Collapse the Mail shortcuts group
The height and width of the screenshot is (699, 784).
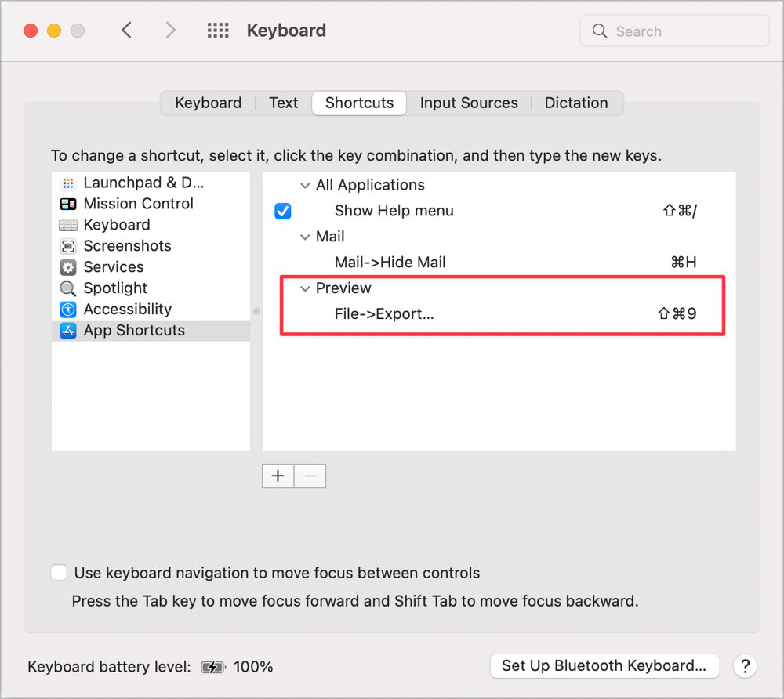[305, 237]
